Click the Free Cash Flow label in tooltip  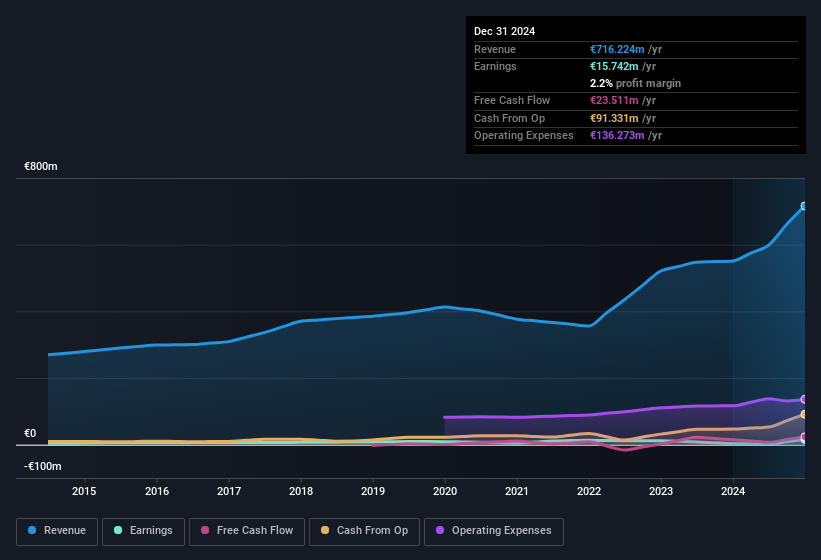512,100
